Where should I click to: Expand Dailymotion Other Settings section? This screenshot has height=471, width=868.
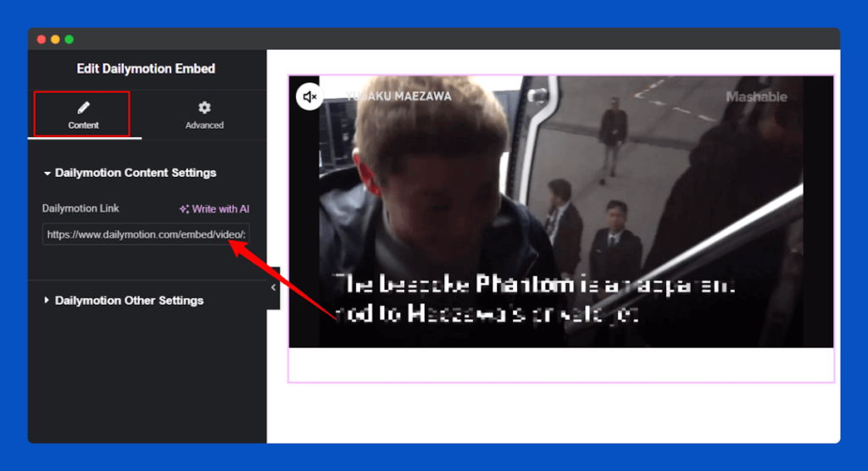tap(124, 301)
